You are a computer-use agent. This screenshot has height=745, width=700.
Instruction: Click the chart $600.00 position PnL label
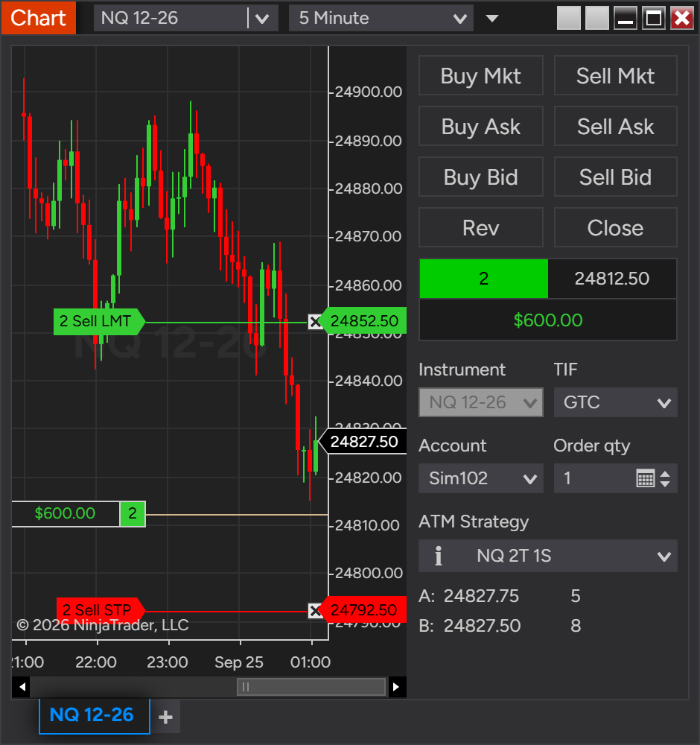tap(65, 513)
